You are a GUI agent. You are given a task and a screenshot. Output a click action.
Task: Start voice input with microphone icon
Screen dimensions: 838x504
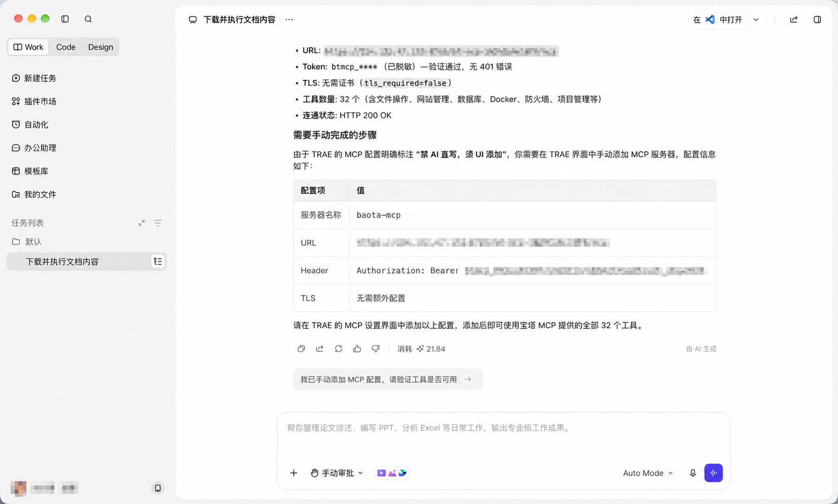coord(692,473)
